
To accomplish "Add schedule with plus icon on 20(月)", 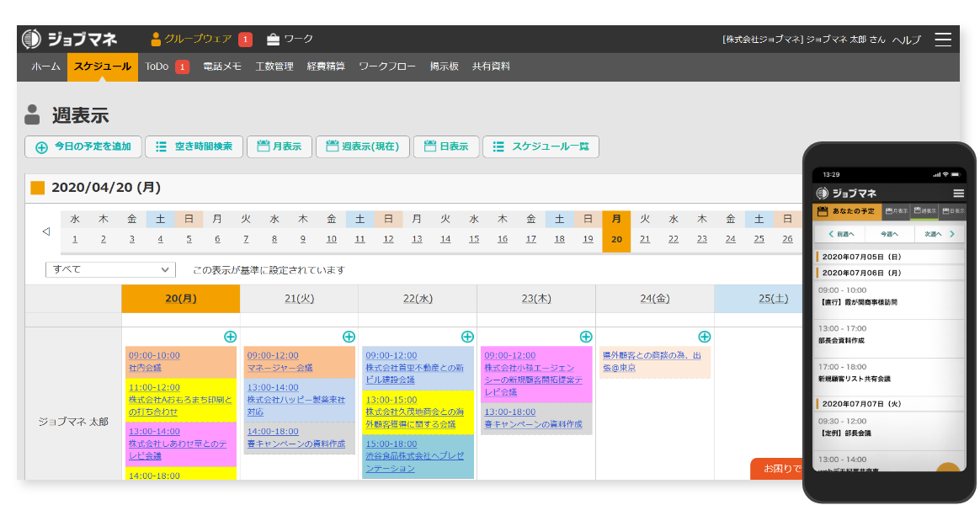I will click(x=230, y=337).
